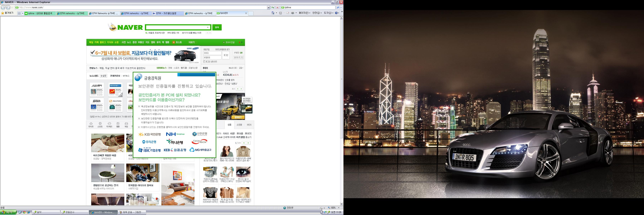Open the IE Help question mark icon
The height and width of the screenshot is (215, 644).
336,13
